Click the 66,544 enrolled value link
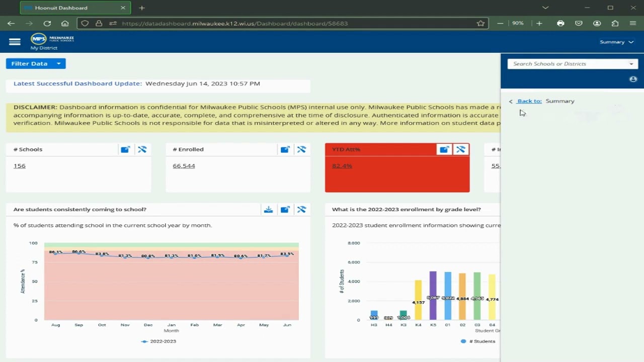The width and height of the screenshot is (644, 362). click(184, 166)
